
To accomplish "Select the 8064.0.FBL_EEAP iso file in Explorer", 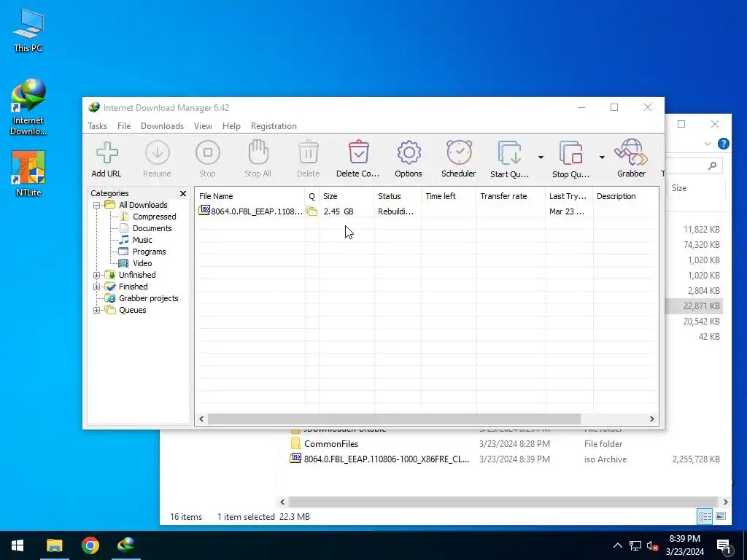I will 387,459.
